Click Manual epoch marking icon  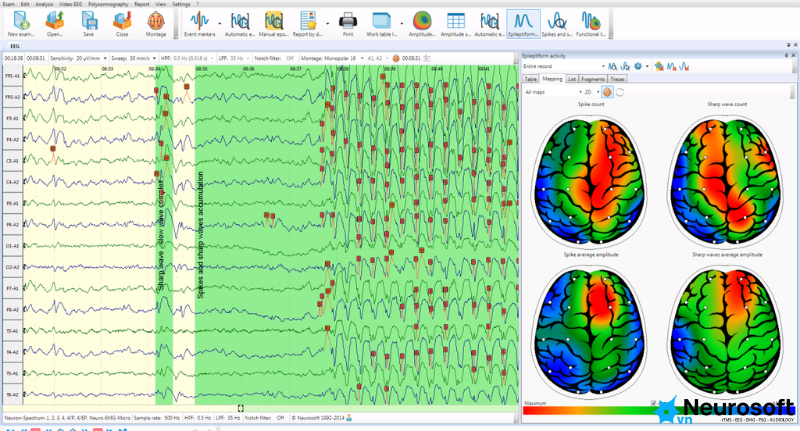pos(274,24)
